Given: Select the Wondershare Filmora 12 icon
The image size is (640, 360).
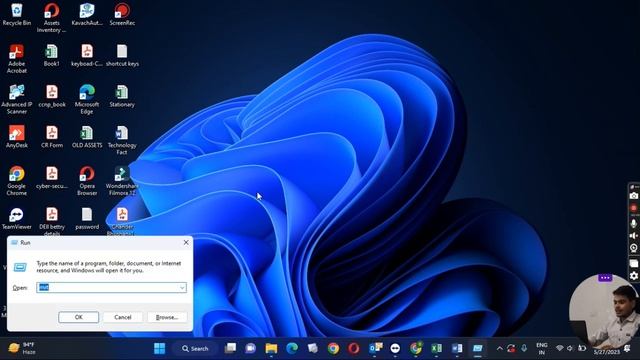Looking at the screenshot, I should (122, 181).
